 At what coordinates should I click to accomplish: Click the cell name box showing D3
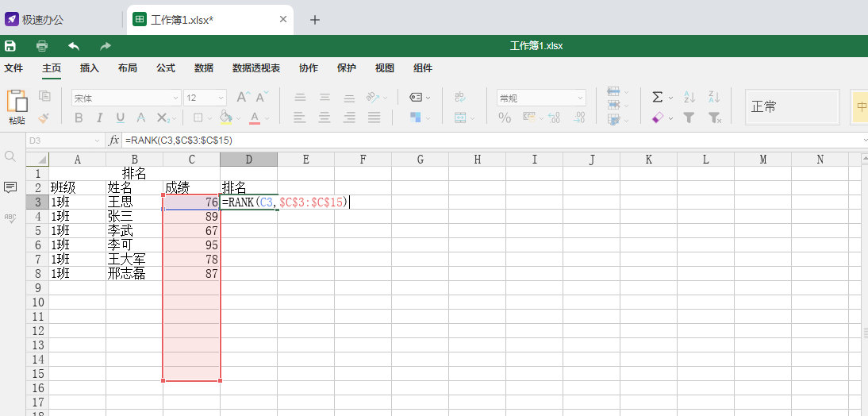point(65,141)
